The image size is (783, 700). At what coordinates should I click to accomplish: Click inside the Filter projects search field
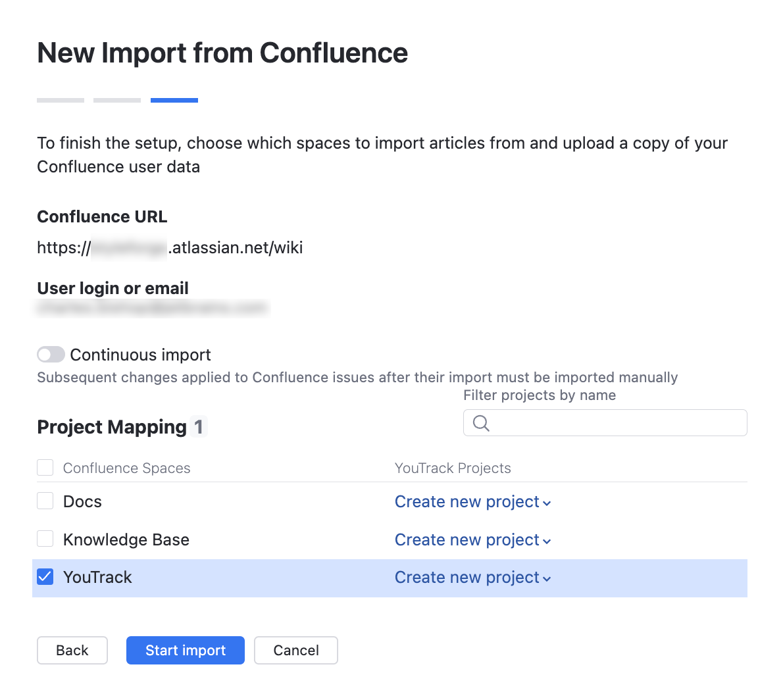pyautogui.click(x=605, y=423)
